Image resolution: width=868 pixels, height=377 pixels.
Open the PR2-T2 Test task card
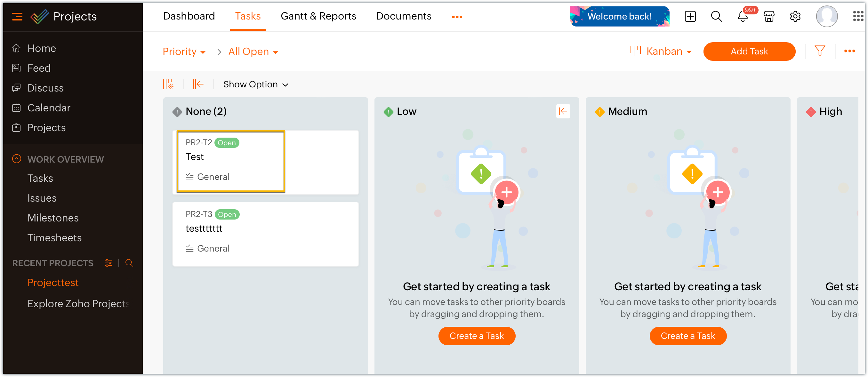[266, 162]
